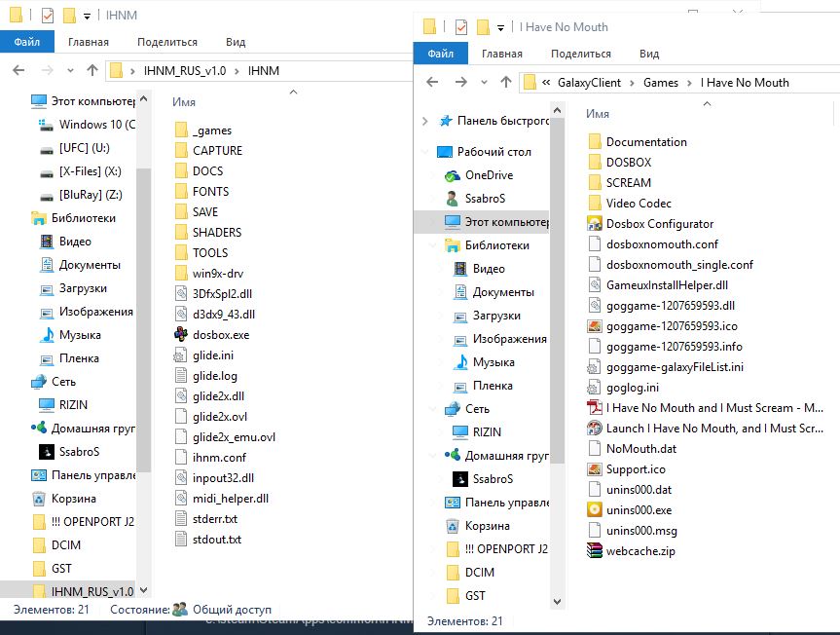
Task: Expand chevron after Games breadcrumb
Action: tap(689, 83)
